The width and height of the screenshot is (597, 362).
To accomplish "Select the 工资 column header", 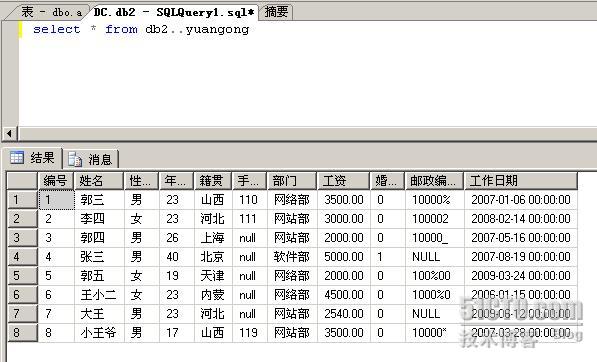I will [x=343, y=180].
